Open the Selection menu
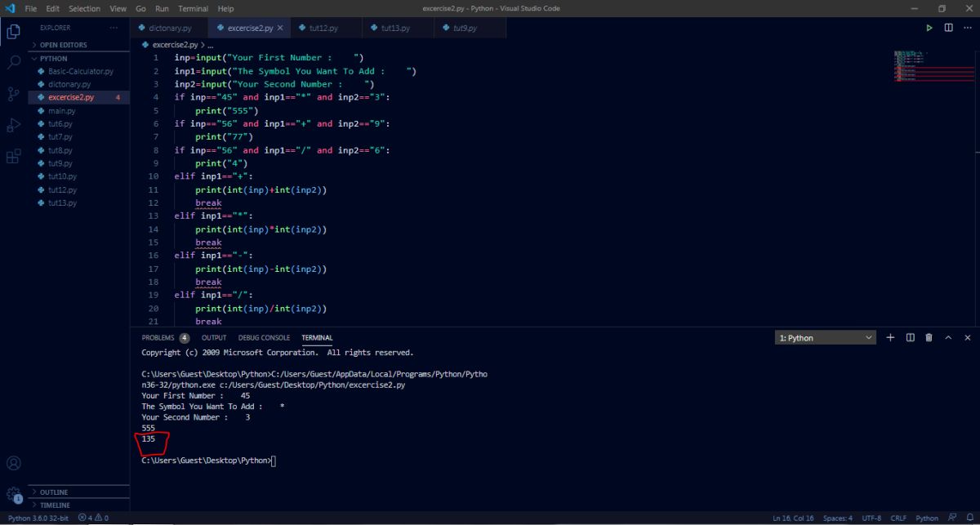This screenshot has width=980, height=525. click(x=84, y=8)
